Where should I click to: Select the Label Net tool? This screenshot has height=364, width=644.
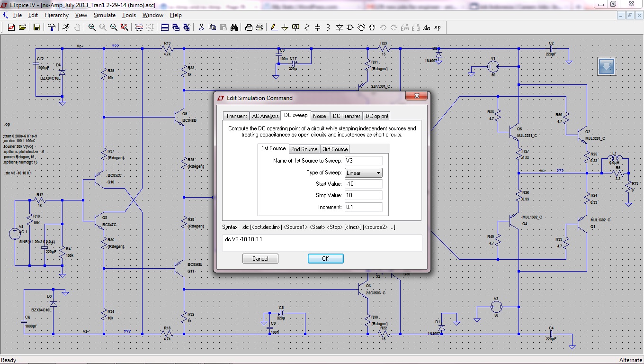click(296, 27)
